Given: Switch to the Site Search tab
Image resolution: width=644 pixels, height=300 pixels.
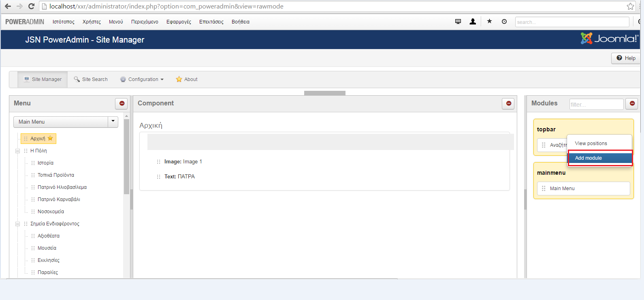Looking at the screenshot, I should [x=91, y=79].
